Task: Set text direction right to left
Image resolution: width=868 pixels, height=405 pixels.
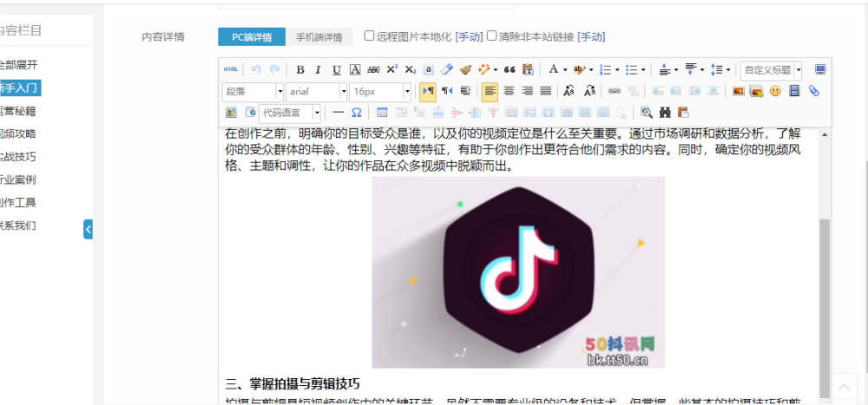Action: click(447, 91)
